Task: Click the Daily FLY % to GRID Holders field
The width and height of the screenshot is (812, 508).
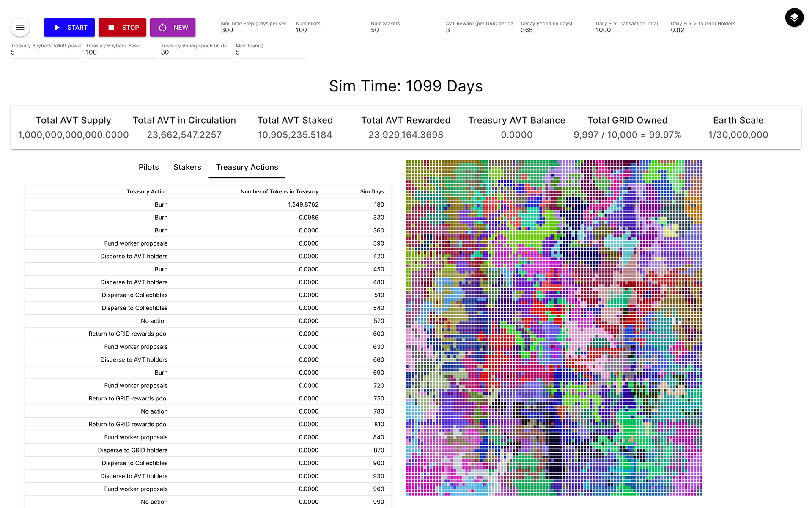Action: pos(706,30)
